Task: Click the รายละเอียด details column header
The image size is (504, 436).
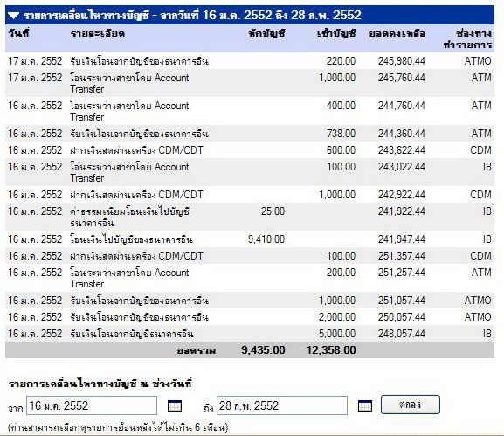Action: (97, 33)
